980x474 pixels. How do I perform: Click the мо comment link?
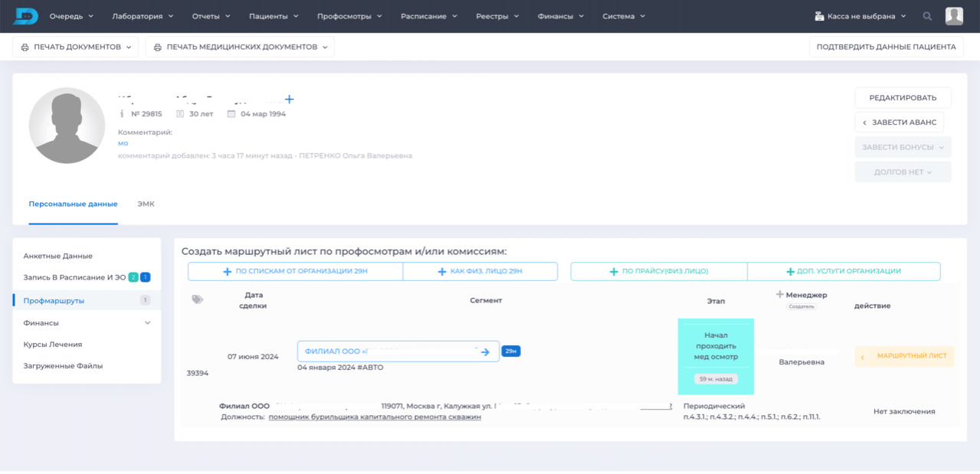[x=123, y=143]
